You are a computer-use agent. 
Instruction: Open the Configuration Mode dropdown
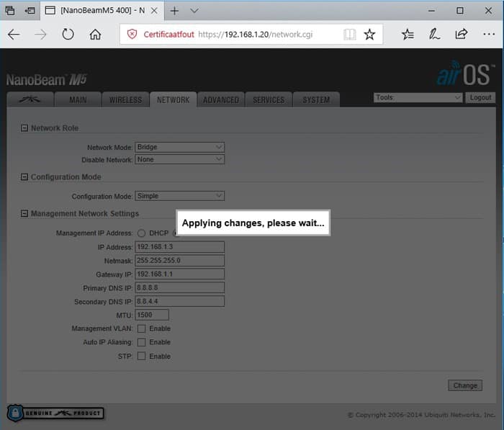click(179, 196)
